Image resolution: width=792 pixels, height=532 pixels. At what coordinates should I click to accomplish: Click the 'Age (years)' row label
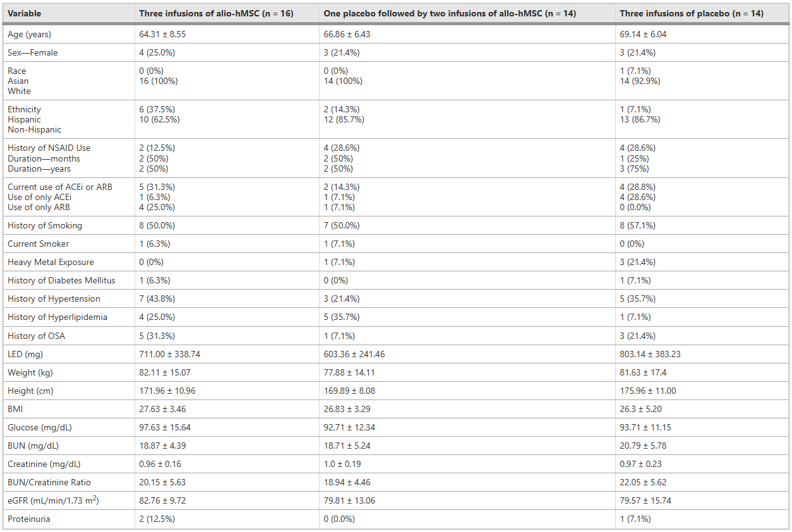29,34
